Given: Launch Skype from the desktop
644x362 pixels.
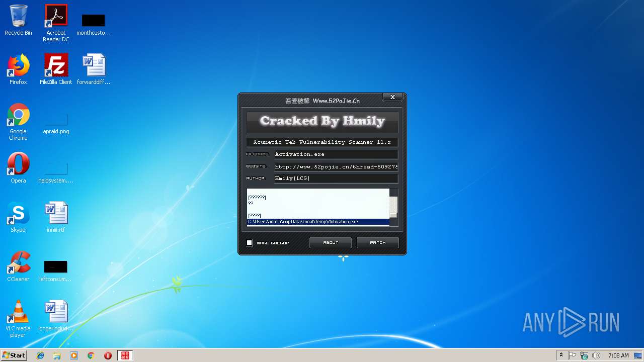Looking at the screenshot, I should coord(18,217).
